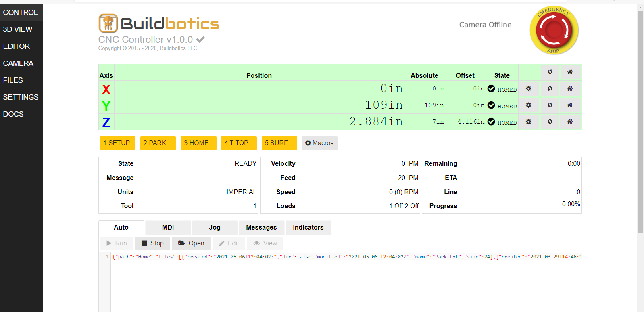Click the Buildbotics logo icon
644x312 pixels.
click(x=108, y=23)
